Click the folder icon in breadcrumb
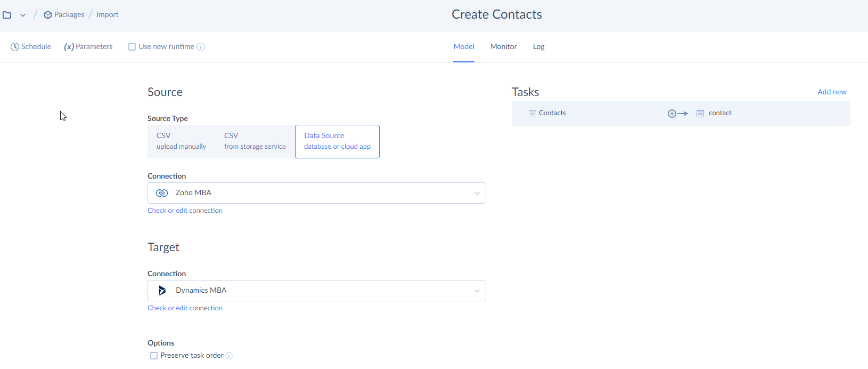The image size is (868, 369). coord(7,15)
